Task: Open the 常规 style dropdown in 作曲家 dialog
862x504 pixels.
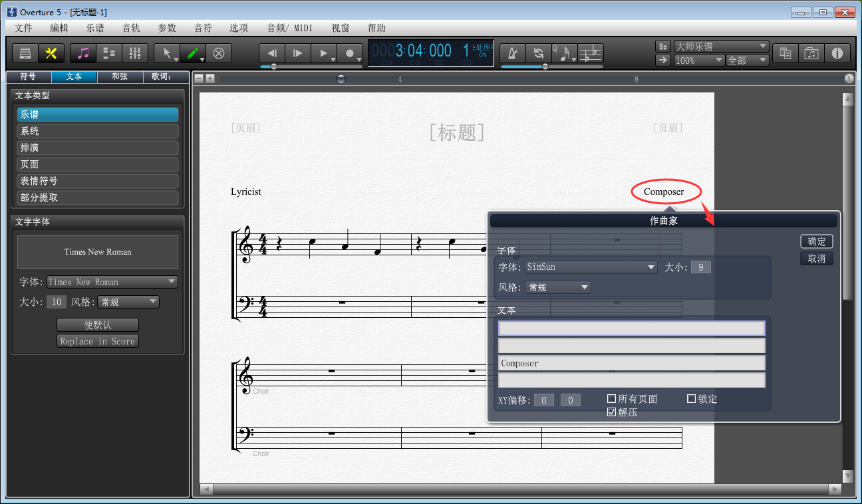Action: 557,287
